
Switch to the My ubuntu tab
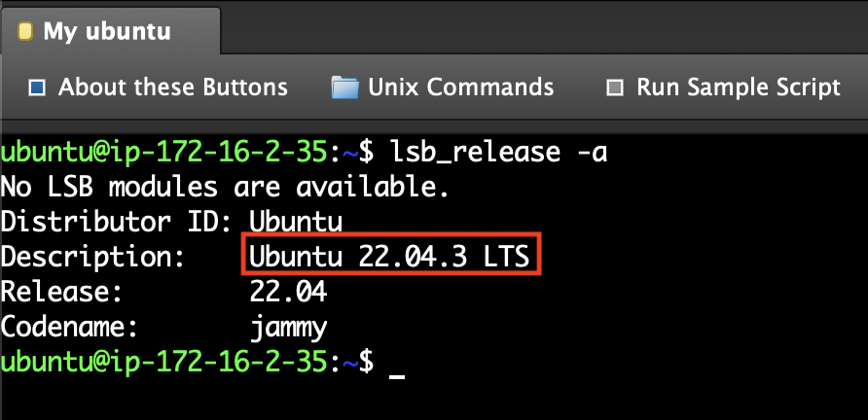coord(110,31)
